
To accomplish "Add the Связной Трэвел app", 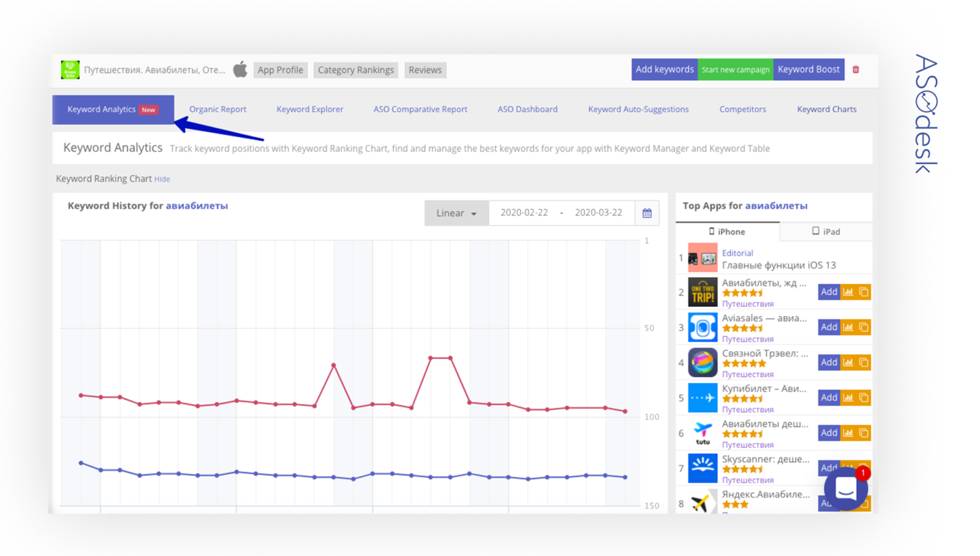I will point(829,363).
